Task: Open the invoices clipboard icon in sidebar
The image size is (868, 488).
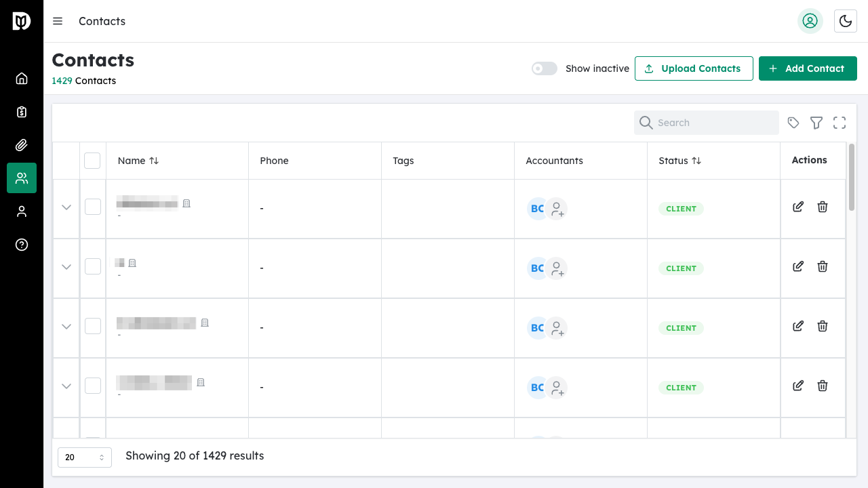Action: point(22,112)
